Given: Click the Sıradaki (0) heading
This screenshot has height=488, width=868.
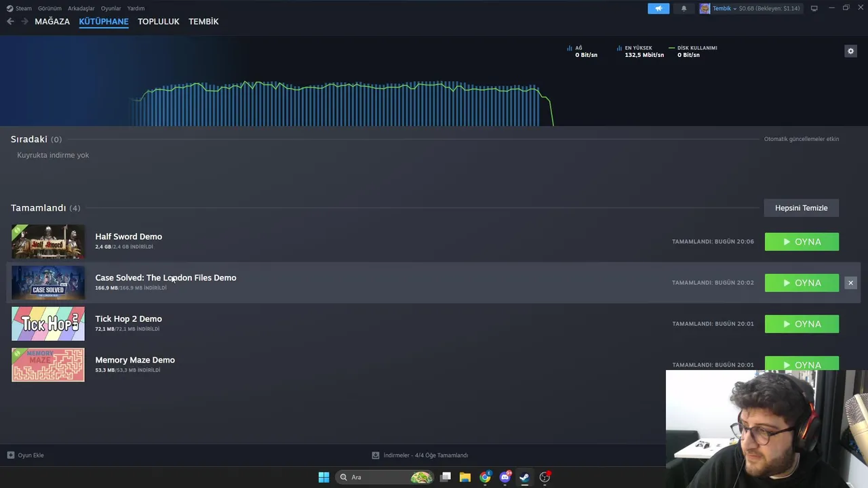Looking at the screenshot, I should click(x=36, y=139).
